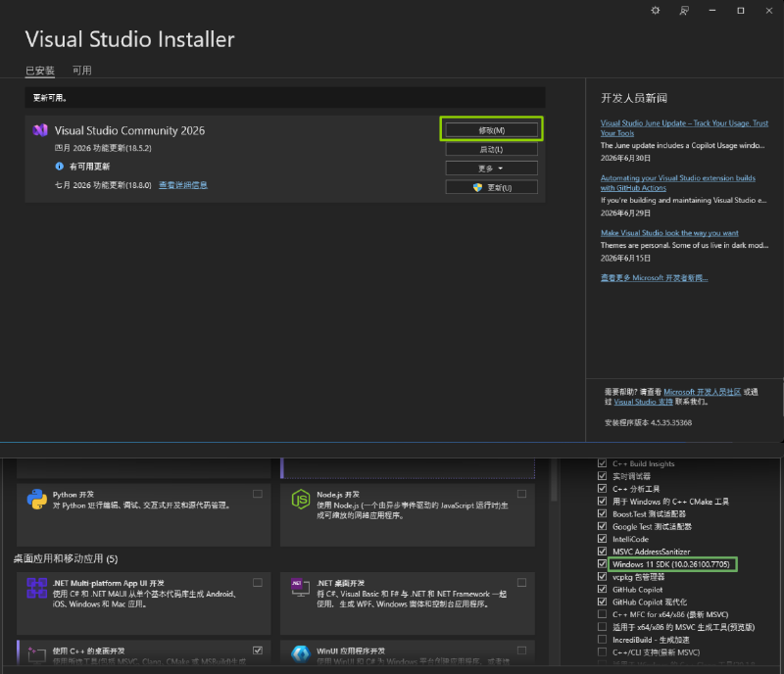Close the Visual Studio Installer window
Screen dimensions: 784x674
pos(769,11)
